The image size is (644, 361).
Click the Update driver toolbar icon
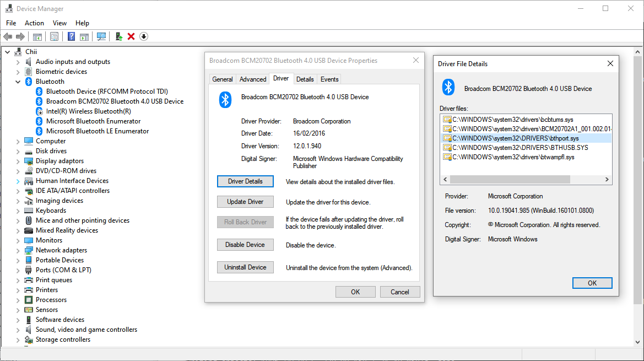pos(118,36)
